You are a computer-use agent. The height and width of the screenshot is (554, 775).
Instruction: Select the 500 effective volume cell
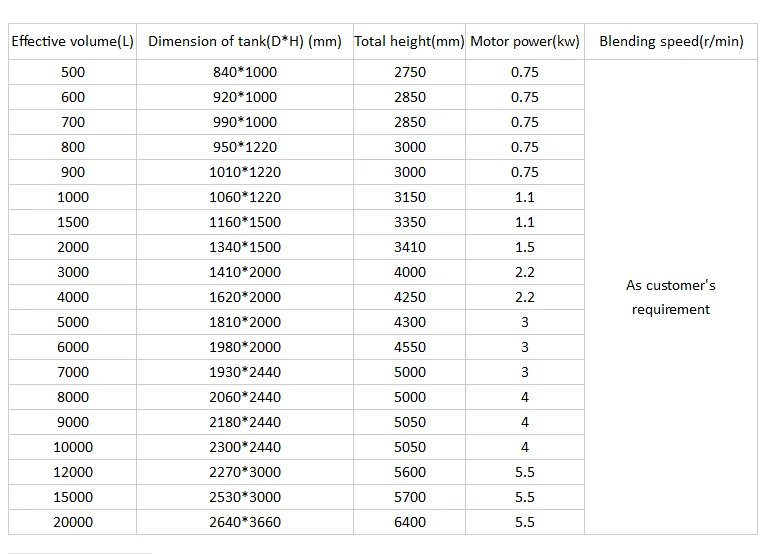73,72
